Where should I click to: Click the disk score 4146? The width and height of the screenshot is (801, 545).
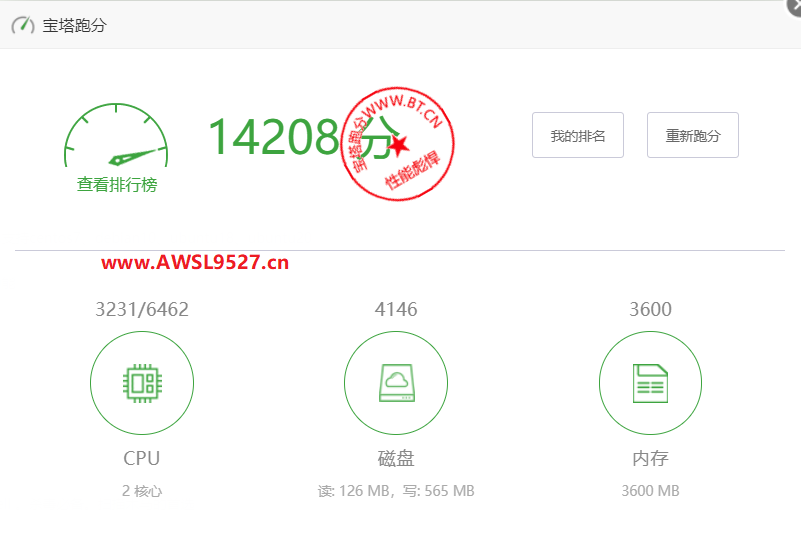[396, 309]
